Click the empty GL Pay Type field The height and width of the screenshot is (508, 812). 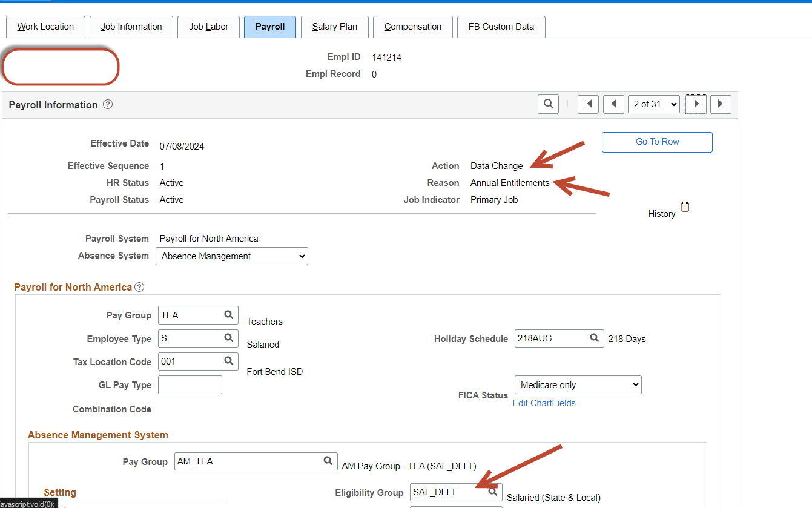pyautogui.click(x=190, y=384)
